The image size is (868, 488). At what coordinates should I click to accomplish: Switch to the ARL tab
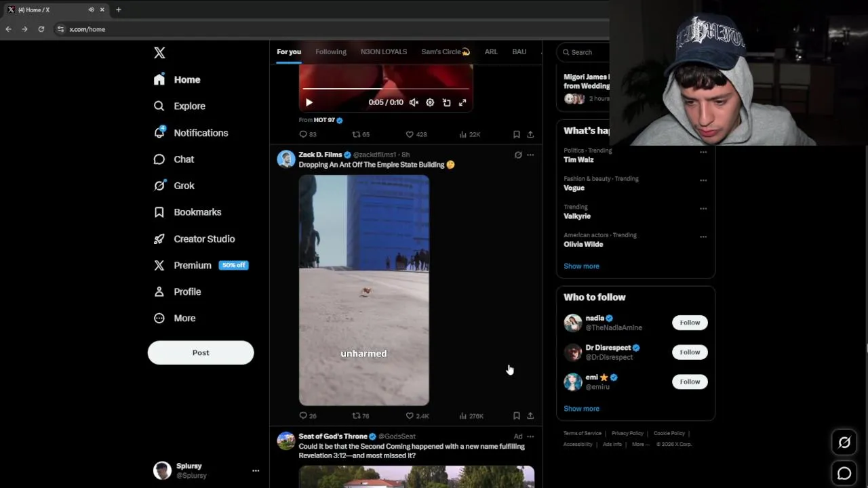pyautogui.click(x=491, y=52)
